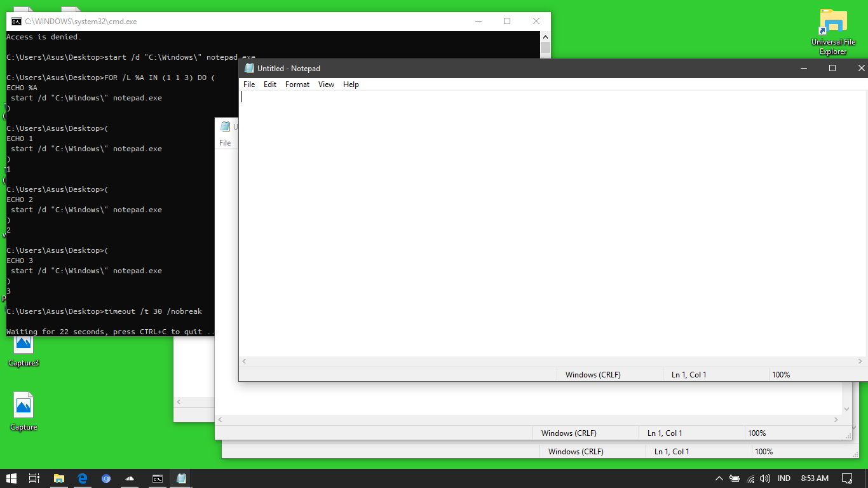Open the Action Center notifications icon
Screen dimensions: 868x488
pos(847,478)
